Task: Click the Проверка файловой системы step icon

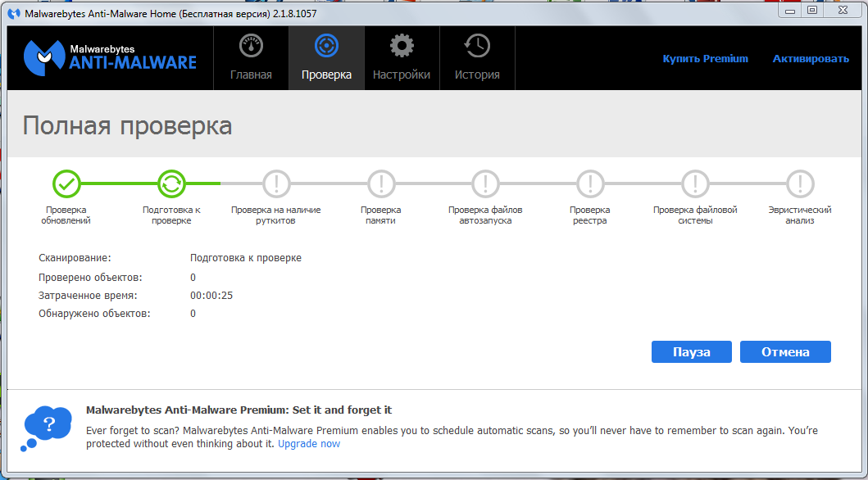Action: click(x=695, y=183)
